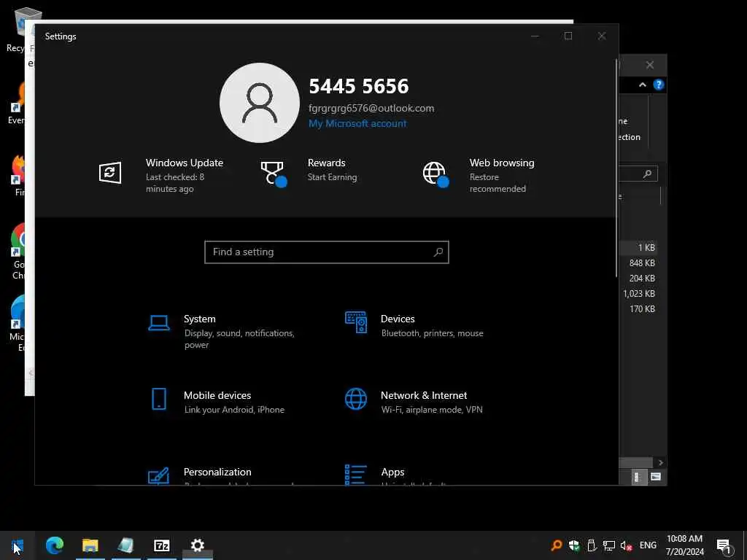This screenshot has width=747, height=560.
Task: Select the Personalization category title
Action: pyautogui.click(x=217, y=472)
